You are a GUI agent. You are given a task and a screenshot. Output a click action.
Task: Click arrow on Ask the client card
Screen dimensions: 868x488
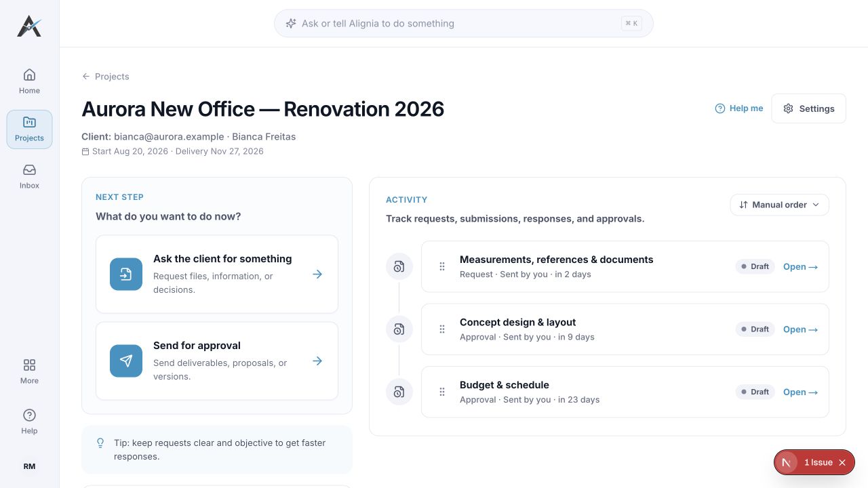317,274
